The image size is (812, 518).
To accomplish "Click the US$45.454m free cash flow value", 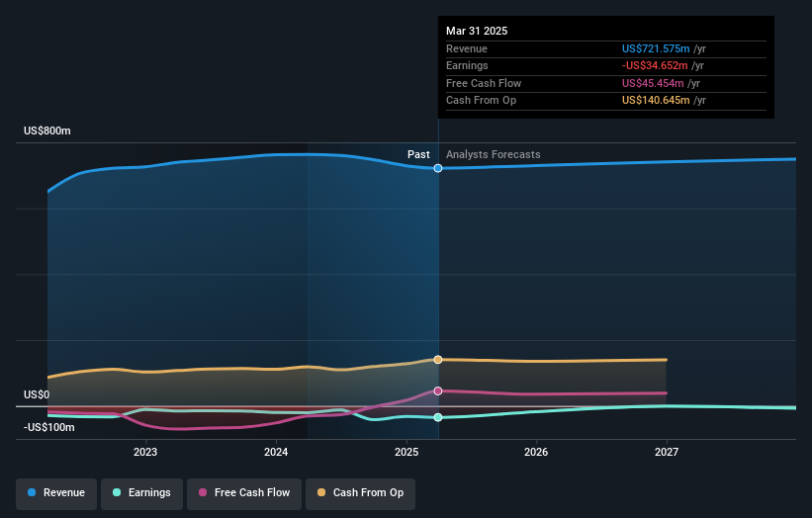I will 653,83.
